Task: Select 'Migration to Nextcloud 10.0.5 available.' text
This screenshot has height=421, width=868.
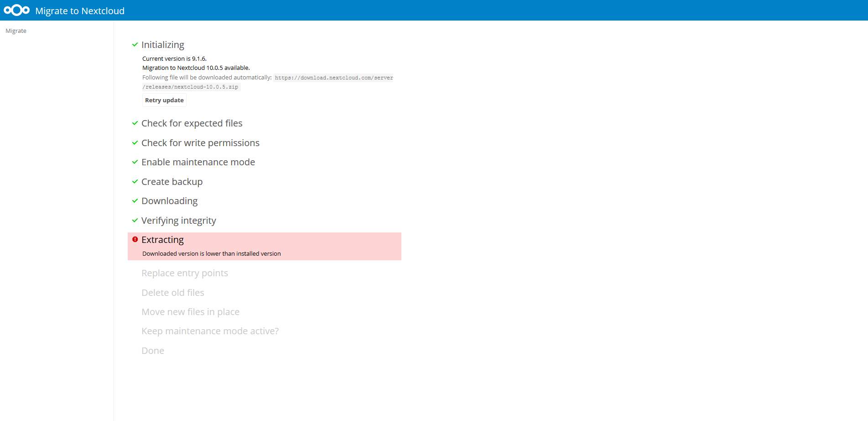Action: (196, 68)
